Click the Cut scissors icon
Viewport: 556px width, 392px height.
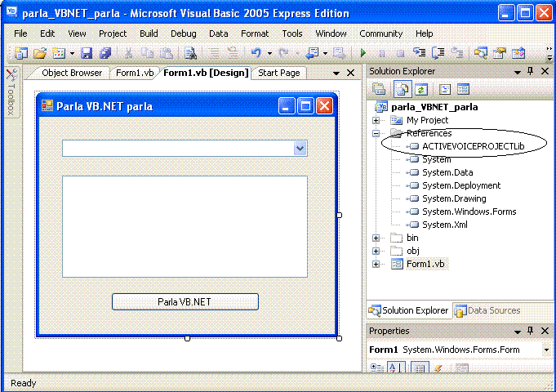[128, 53]
